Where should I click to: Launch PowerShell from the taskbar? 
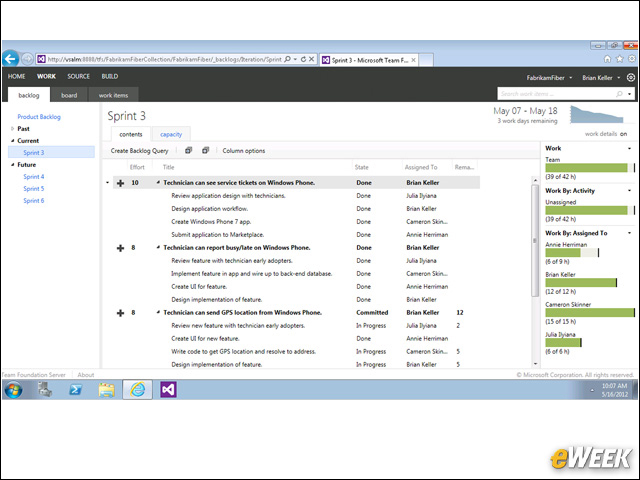(75, 390)
